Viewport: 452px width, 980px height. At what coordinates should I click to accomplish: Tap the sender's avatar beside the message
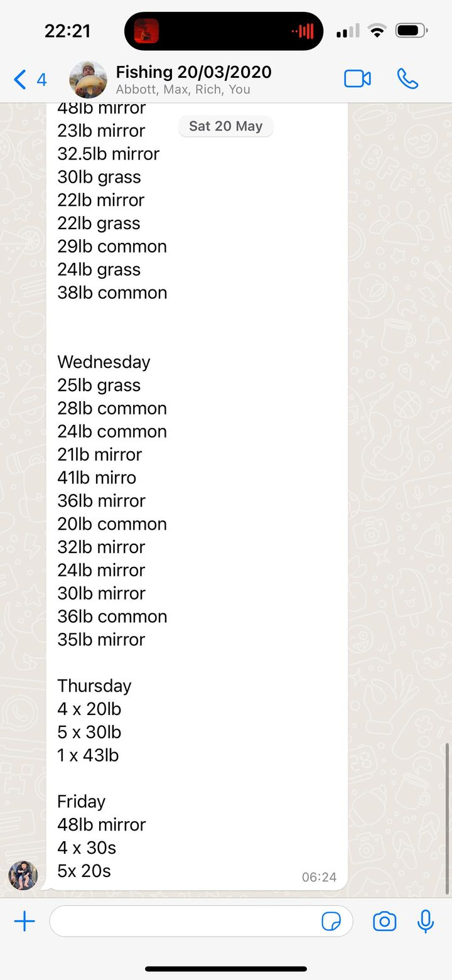pos(23,875)
